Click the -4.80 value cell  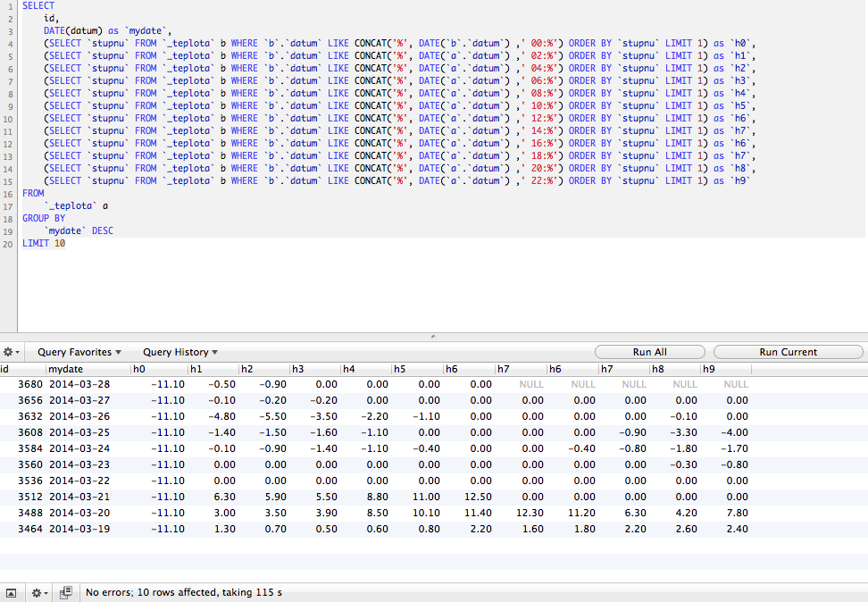(221, 416)
